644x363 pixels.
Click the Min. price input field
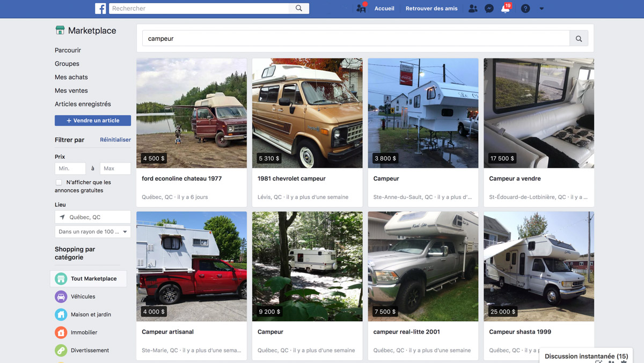(x=70, y=168)
